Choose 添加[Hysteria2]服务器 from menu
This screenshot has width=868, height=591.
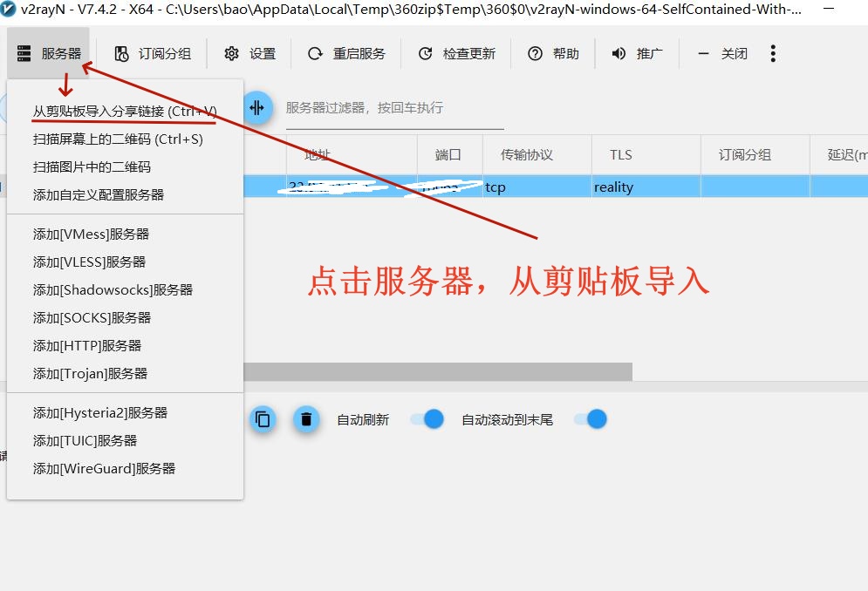(x=125, y=413)
